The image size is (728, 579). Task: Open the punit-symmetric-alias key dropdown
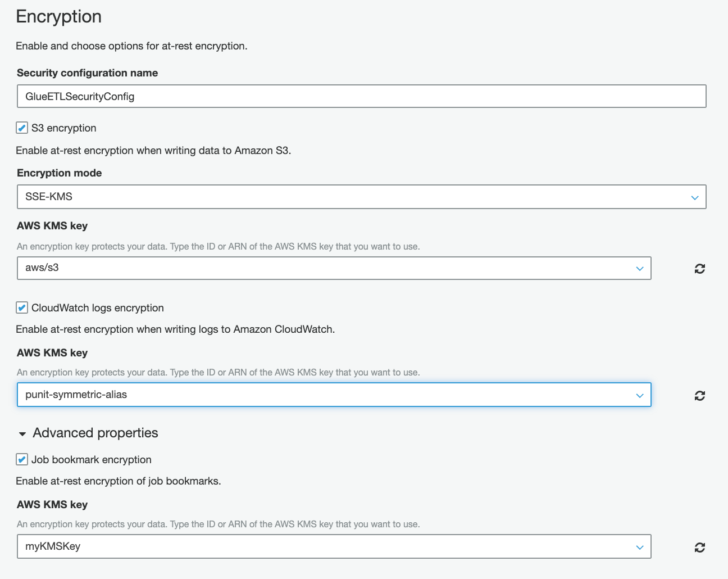click(326, 395)
